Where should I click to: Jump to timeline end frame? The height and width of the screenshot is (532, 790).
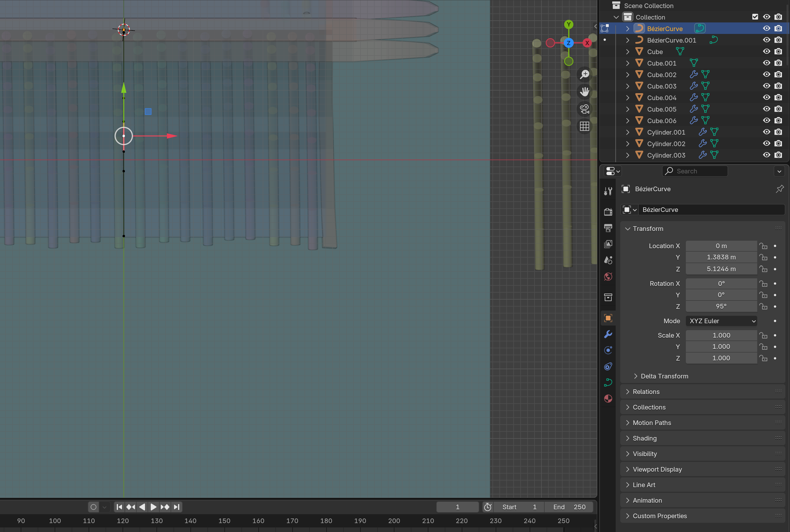pos(176,507)
